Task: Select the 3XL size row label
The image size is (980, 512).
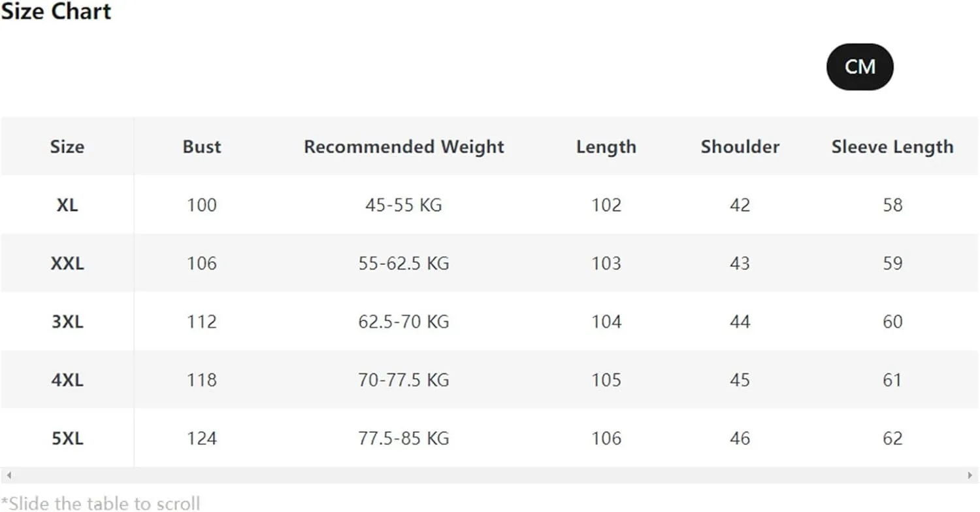Action: (x=67, y=322)
